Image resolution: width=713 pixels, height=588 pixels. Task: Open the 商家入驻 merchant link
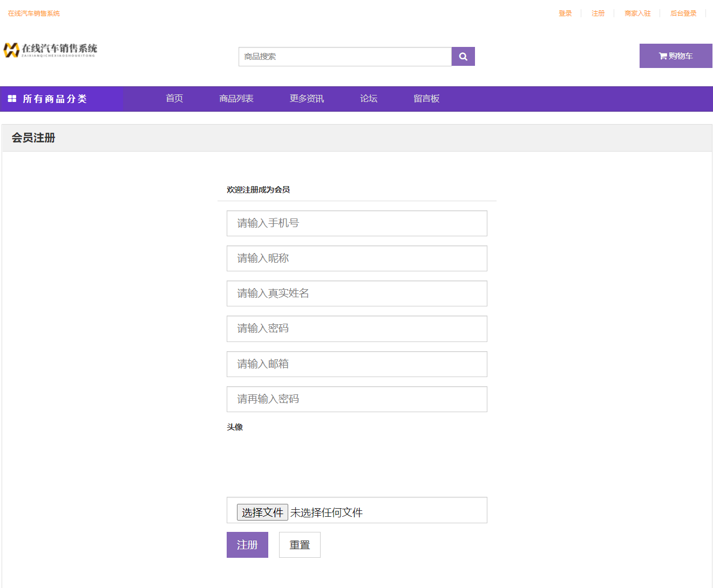[637, 13]
